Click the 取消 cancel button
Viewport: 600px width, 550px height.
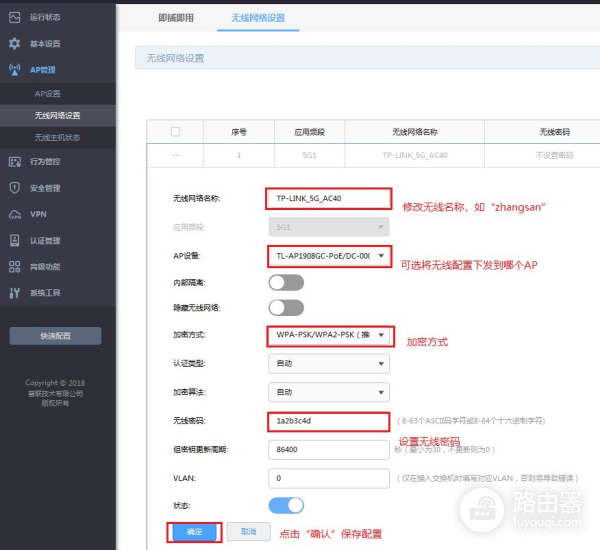tap(249, 532)
